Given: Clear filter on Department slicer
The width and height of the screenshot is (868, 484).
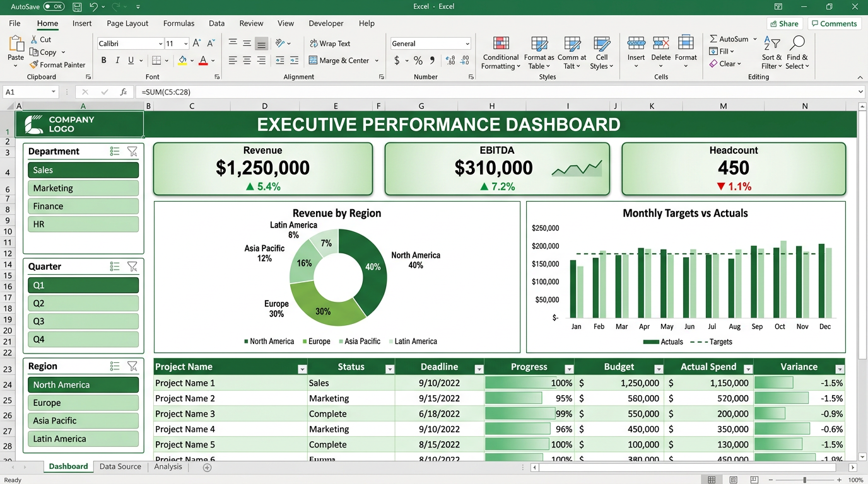Looking at the screenshot, I should pos(132,151).
